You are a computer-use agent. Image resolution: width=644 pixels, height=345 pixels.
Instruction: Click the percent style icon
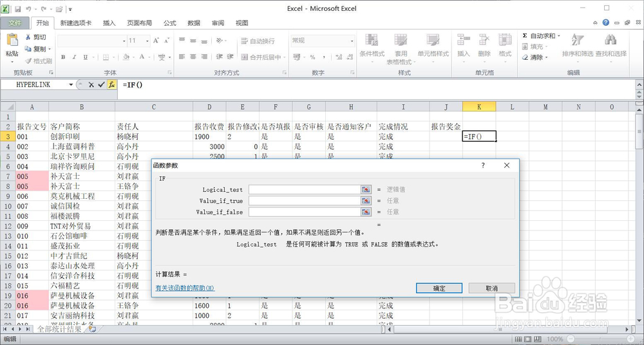pyautogui.click(x=312, y=57)
